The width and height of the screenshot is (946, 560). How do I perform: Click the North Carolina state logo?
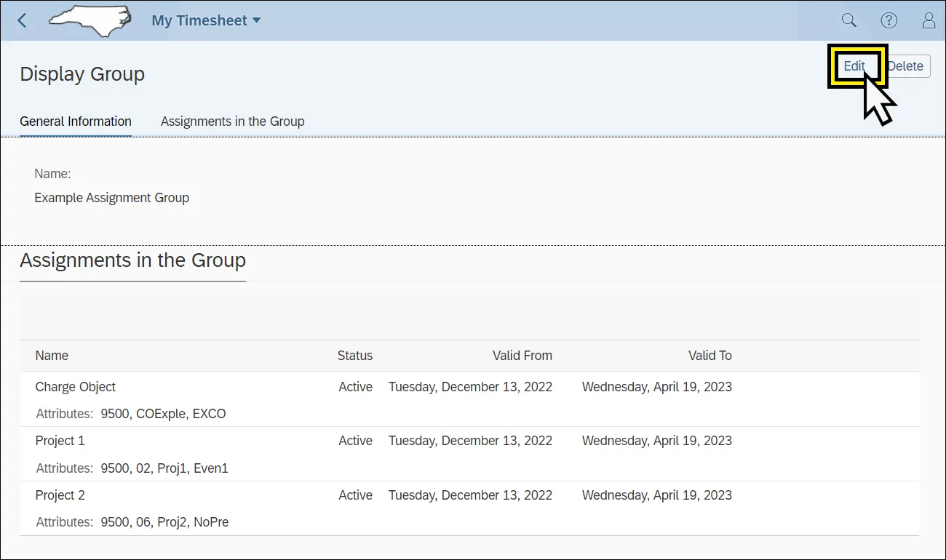[90, 20]
